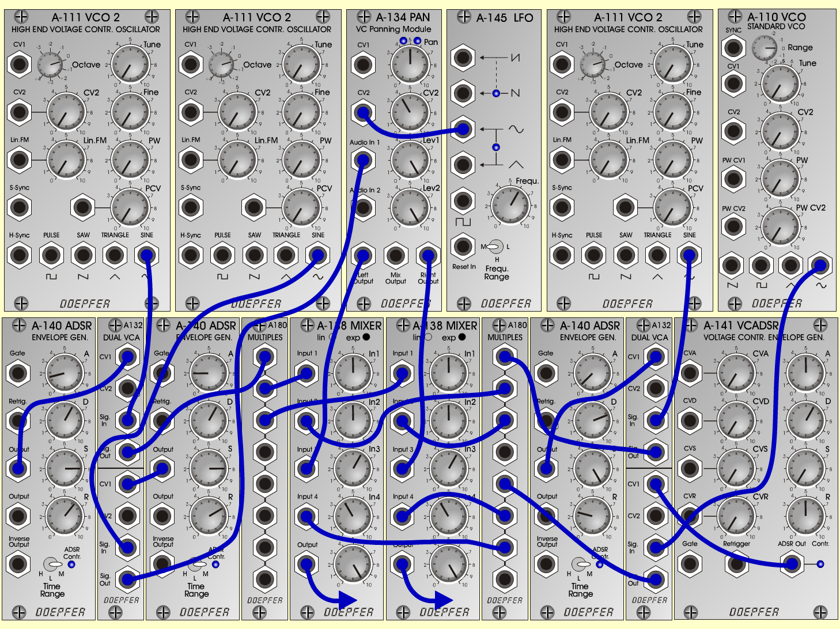The width and height of the screenshot is (840, 629).
Task: Flip the Frequ. Range switch on A-145 LFO
Action: coord(495,247)
